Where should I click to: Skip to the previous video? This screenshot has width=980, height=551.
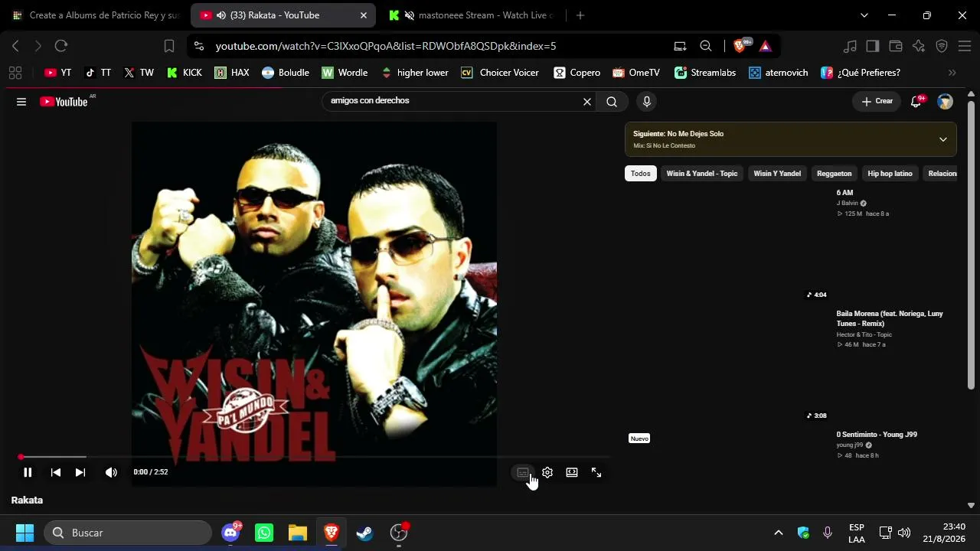pyautogui.click(x=56, y=472)
